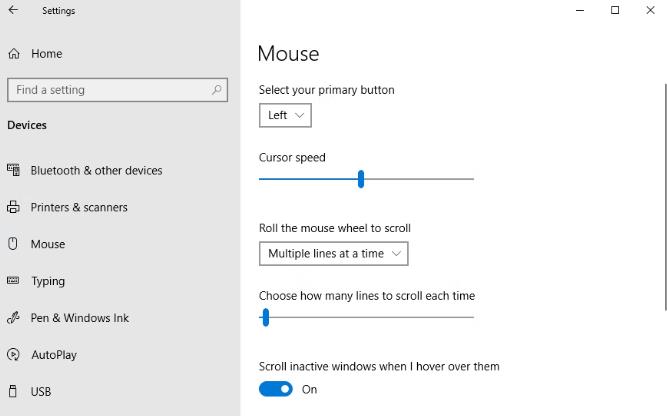Click the USB icon in sidebar

pos(13,392)
